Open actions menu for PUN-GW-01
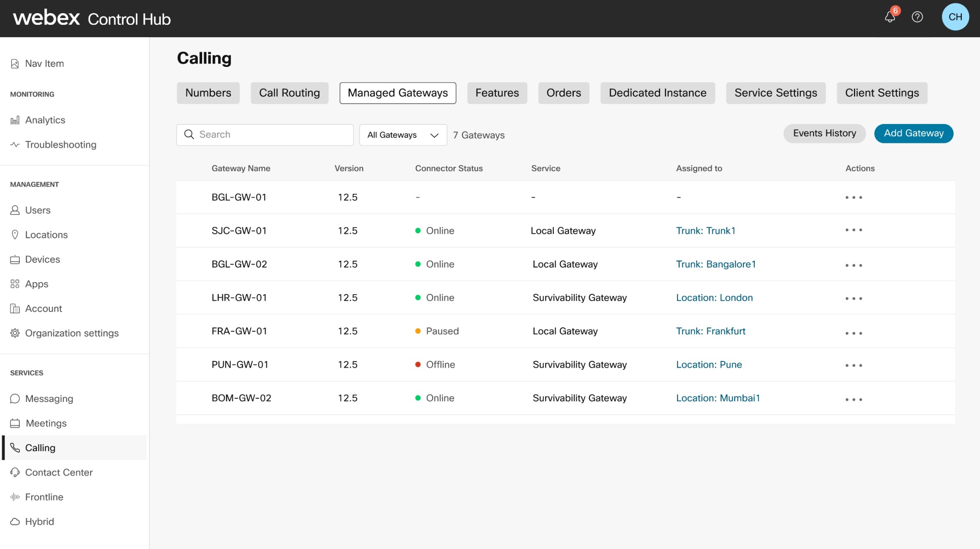This screenshot has width=980, height=549. pyautogui.click(x=854, y=365)
